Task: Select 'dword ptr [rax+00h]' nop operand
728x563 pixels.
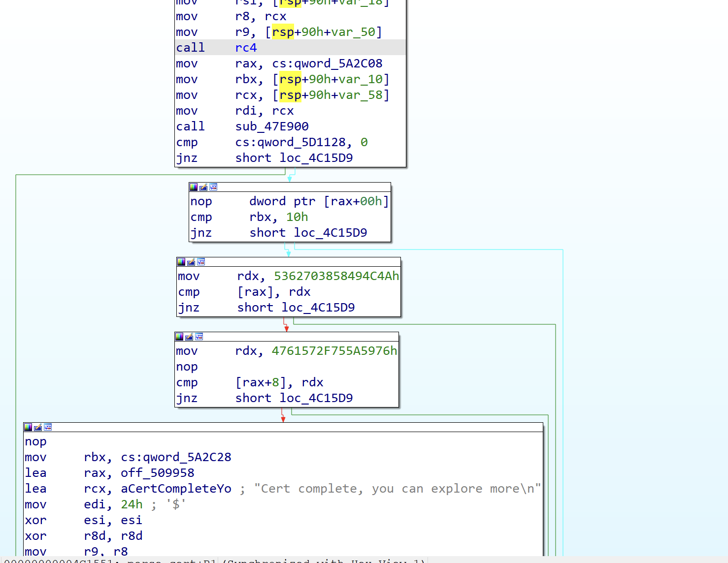Action: tap(319, 201)
